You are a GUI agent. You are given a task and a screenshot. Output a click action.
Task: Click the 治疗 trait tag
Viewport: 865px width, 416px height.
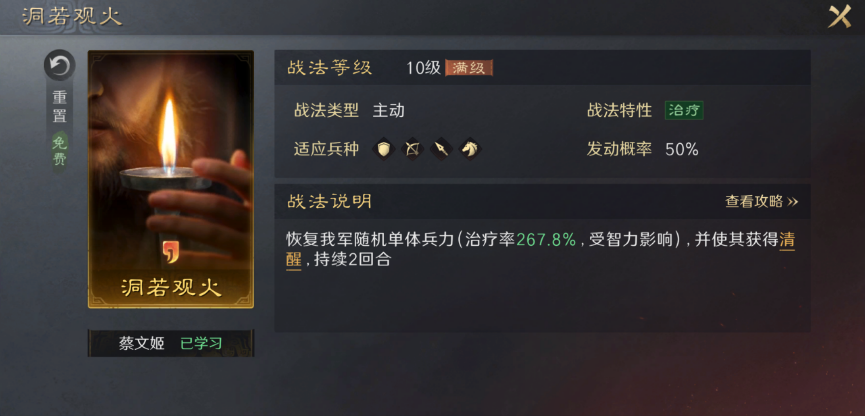[684, 110]
